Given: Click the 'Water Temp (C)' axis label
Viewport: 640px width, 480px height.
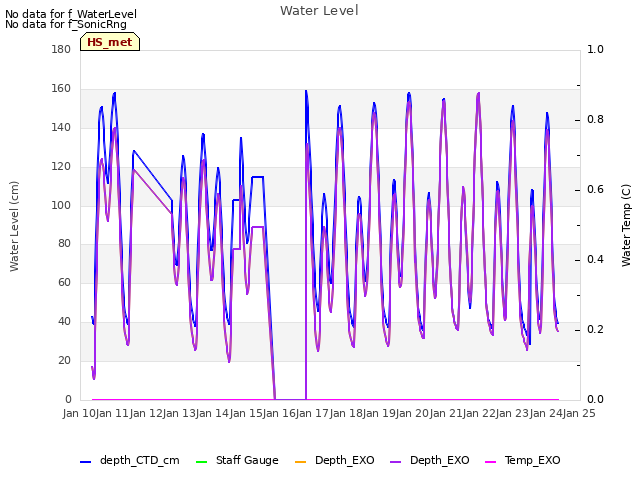Looking at the screenshot, I should (x=626, y=225).
